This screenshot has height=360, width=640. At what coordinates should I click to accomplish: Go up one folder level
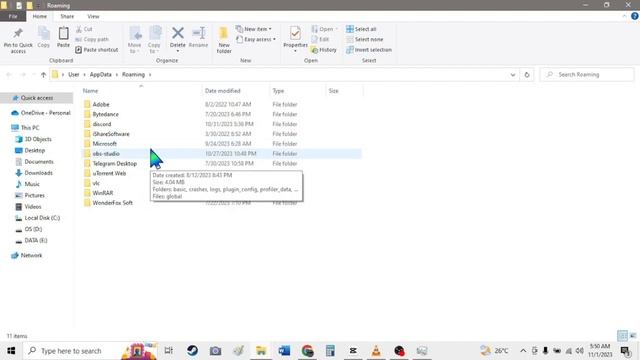pos(43,75)
